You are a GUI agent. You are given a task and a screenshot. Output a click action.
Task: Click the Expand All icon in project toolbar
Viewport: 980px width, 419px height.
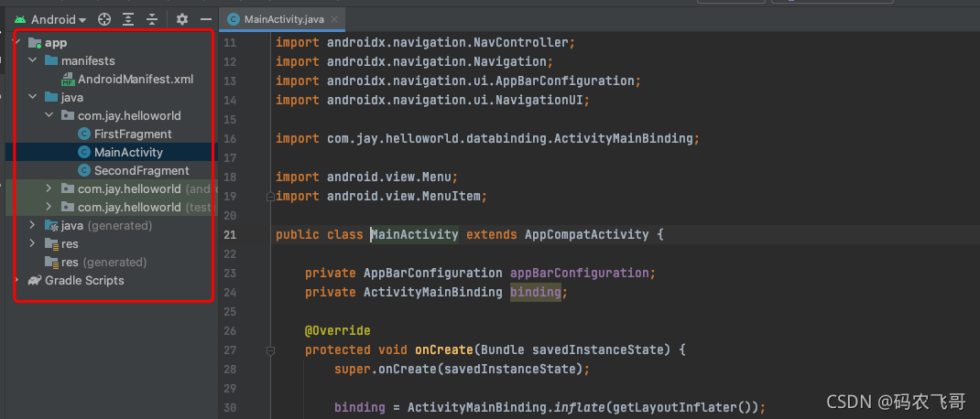point(128,19)
